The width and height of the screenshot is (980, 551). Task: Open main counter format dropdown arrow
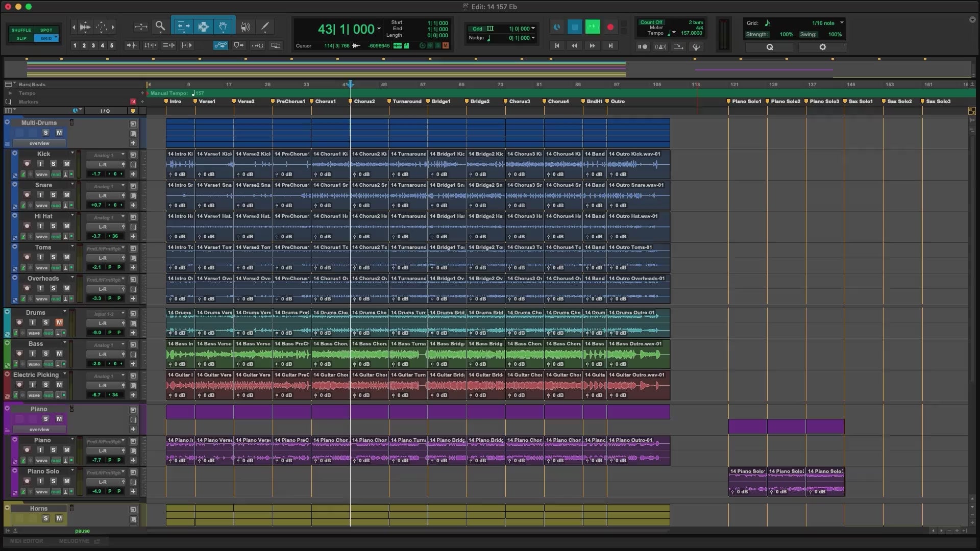pyautogui.click(x=379, y=29)
